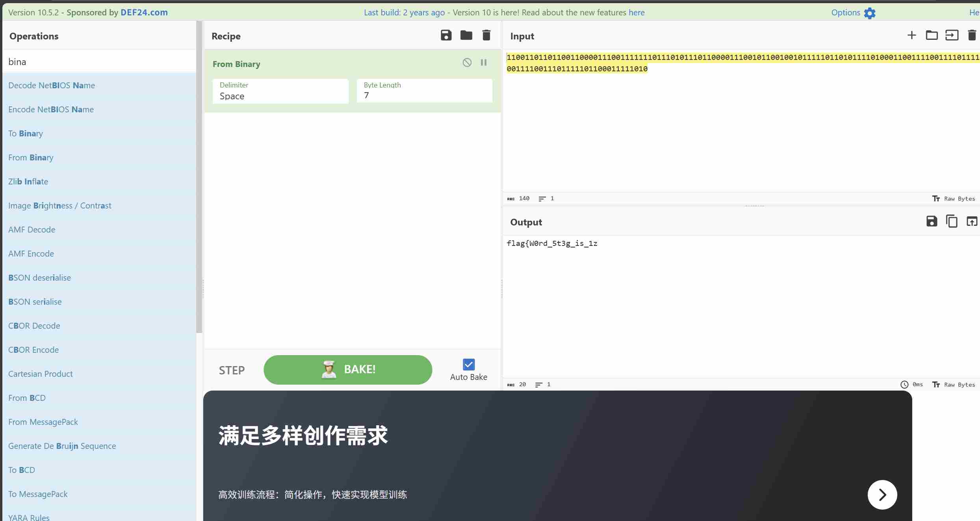Screen dimensions: 980x521
Task: Open the Delimiter dropdown
Action: pyautogui.click(x=280, y=91)
